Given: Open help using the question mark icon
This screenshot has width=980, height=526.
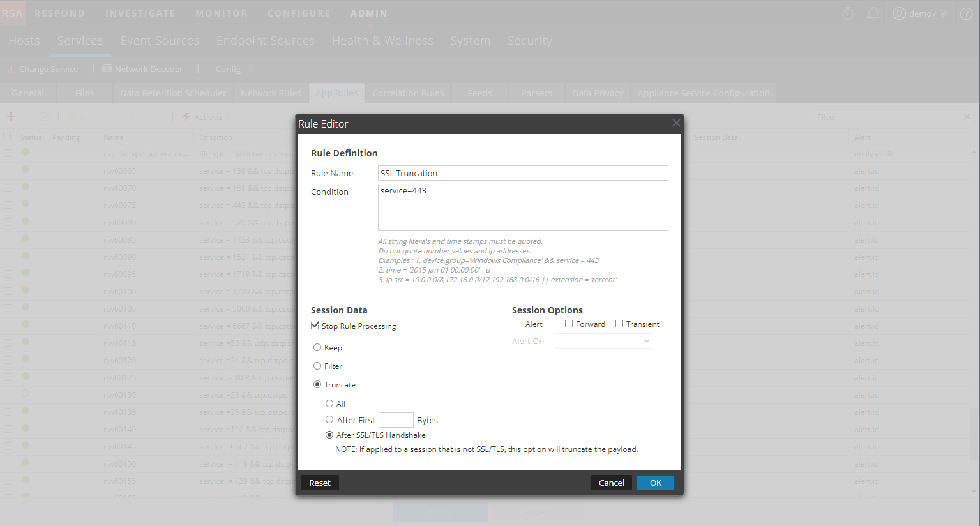Looking at the screenshot, I should (x=966, y=13).
